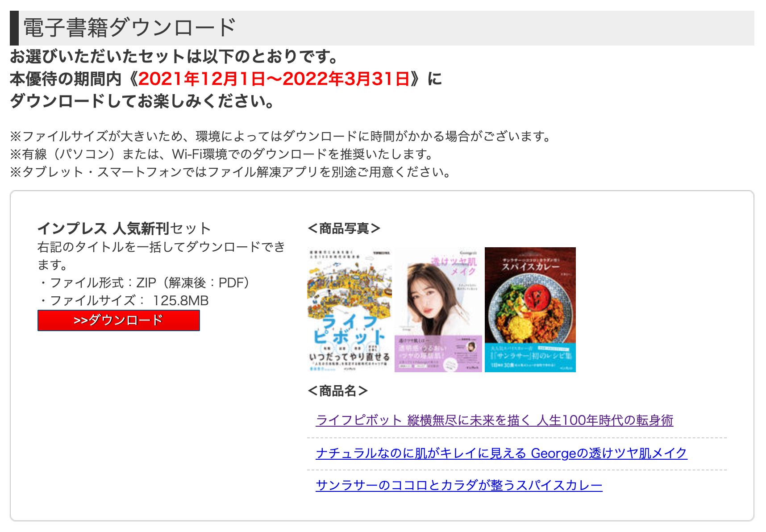Click the ファイル解凍アプリ note line

(x=231, y=172)
